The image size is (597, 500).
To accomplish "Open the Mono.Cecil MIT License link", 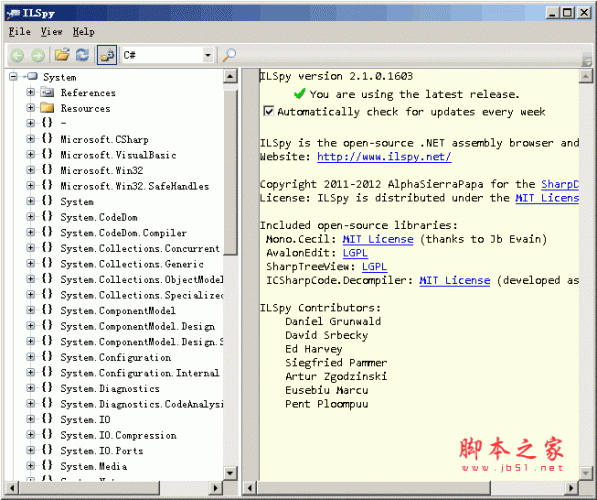I will (378, 239).
